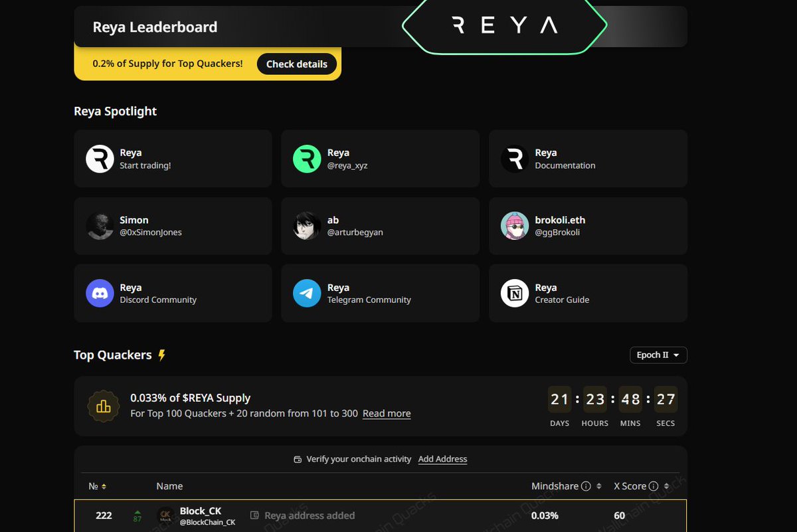Click the wallet icon beside Verify your onchain activity

[298, 460]
